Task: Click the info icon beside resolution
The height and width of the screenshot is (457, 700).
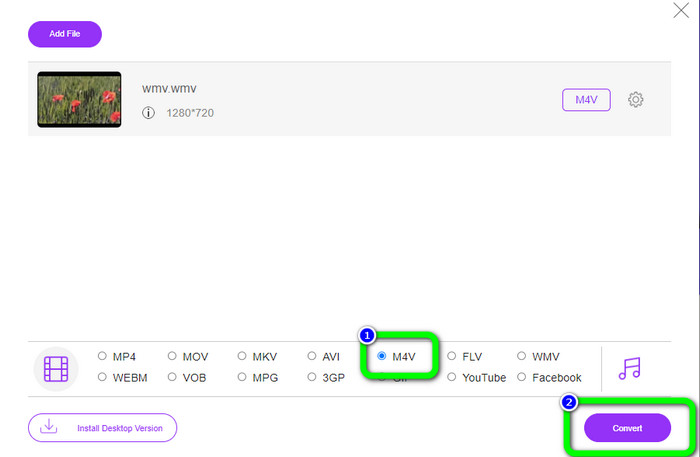Action: click(148, 113)
